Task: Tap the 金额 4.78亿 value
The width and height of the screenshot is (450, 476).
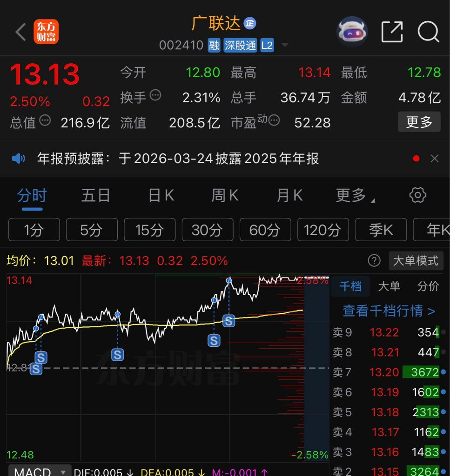Action: click(419, 98)
